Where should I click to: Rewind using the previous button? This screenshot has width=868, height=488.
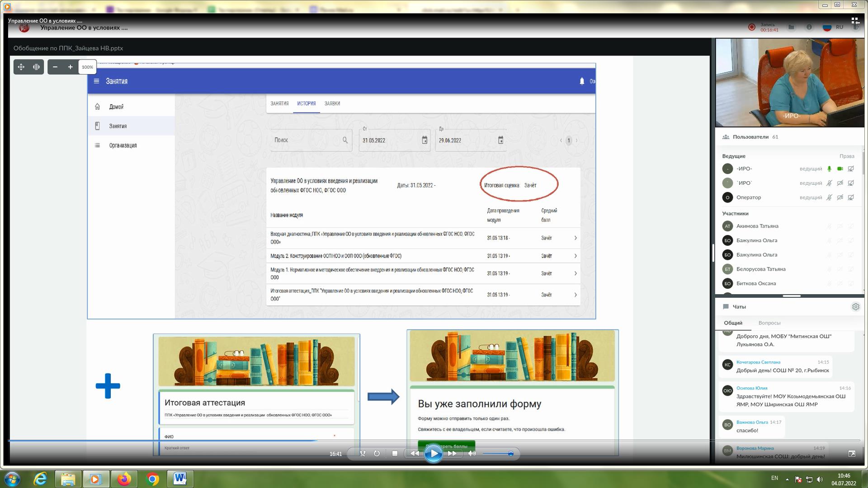pos(414,453)
